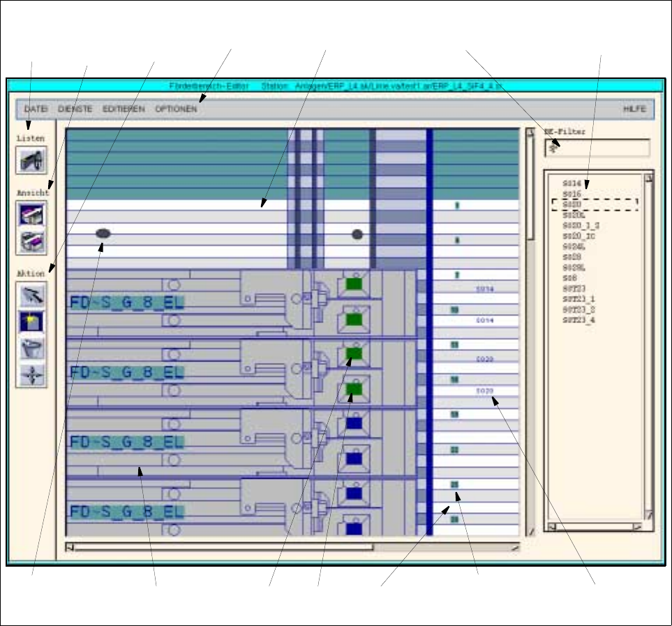Screen dimensions: 672x626
Task: Select SS28L in the BE list
Action: click(574, 268)
